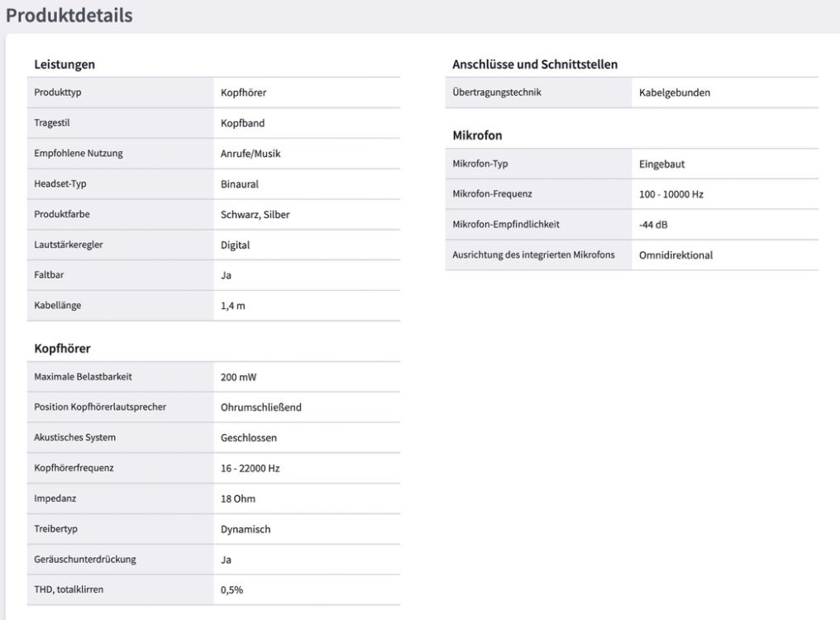The image size is (840, 620).
Task: Select the Lautstärkeregler Digital value
Action: click(x=235, y=245)
